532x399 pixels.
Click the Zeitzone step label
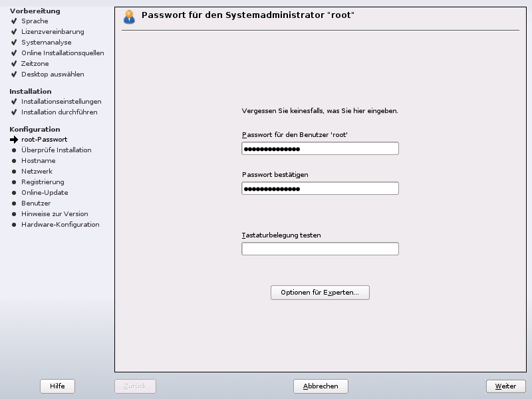pos(35,63)
